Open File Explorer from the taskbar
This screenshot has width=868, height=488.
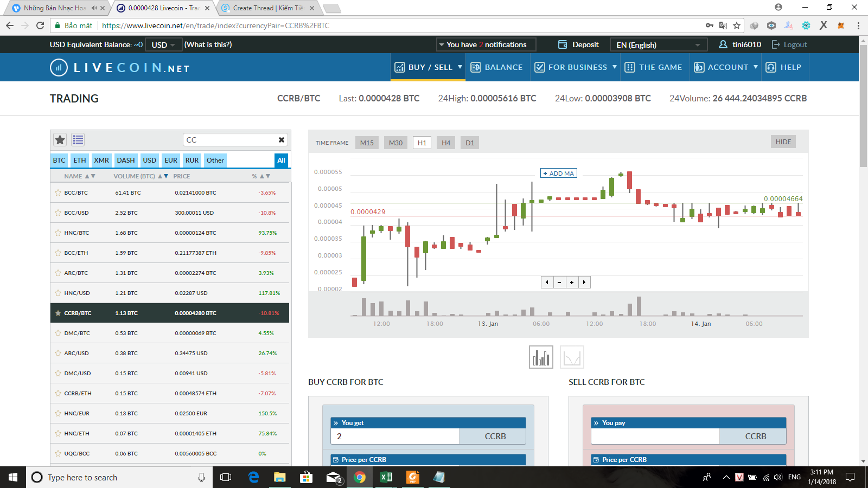[280, 477]
